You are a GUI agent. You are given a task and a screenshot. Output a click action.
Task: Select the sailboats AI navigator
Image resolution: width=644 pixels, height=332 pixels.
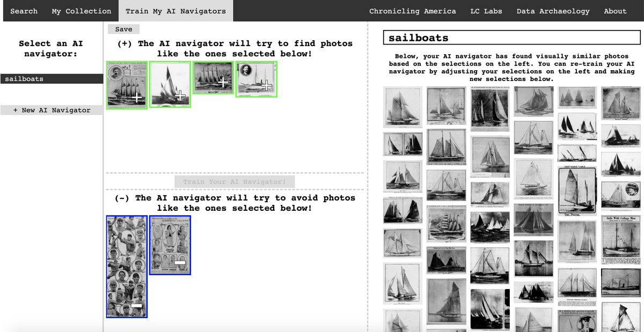[x=52, y=79]
